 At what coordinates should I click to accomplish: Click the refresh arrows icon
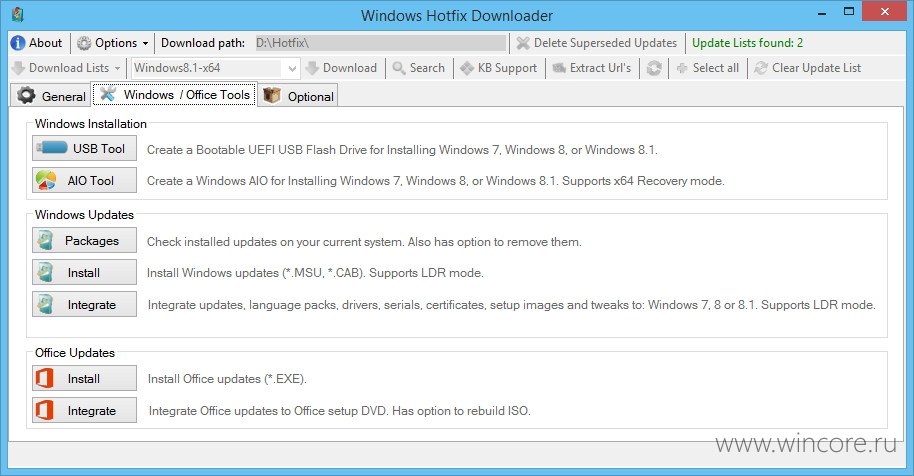point(654,68)
